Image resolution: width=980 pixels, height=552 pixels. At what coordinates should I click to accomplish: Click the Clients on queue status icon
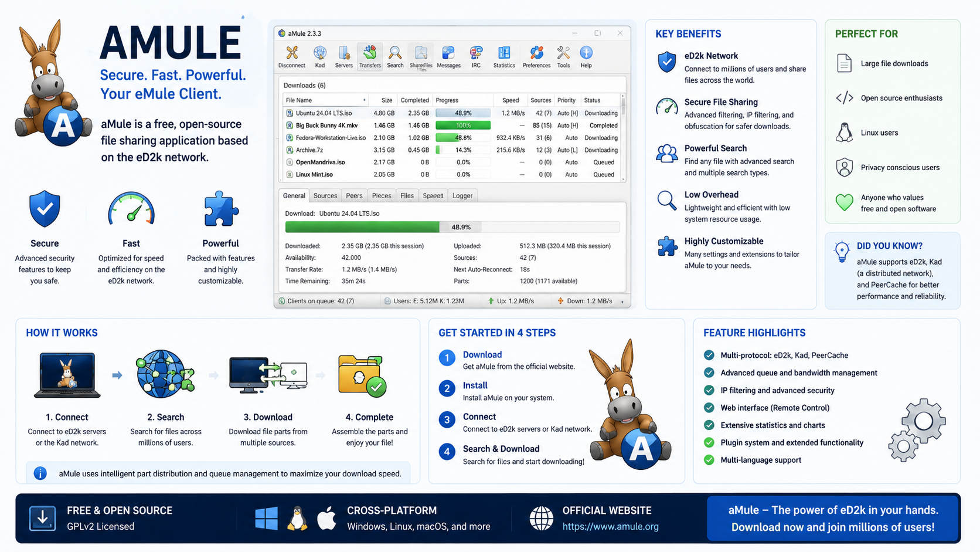[x=282, y=301]
